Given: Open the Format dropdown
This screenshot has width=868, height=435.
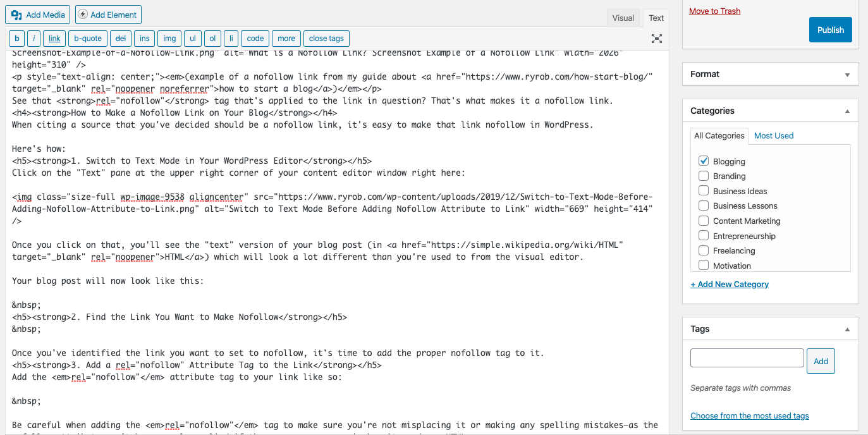Looking at the screenshot, I should (847, 74).
